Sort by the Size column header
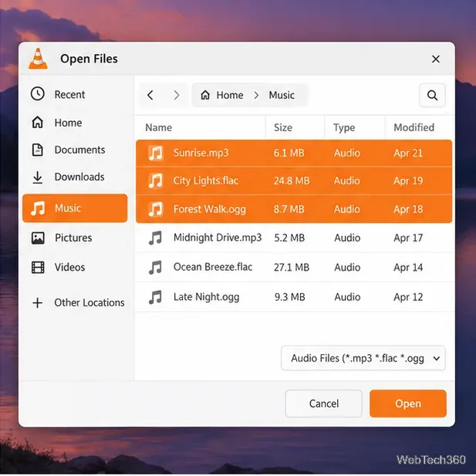 [x=283, y=127]
